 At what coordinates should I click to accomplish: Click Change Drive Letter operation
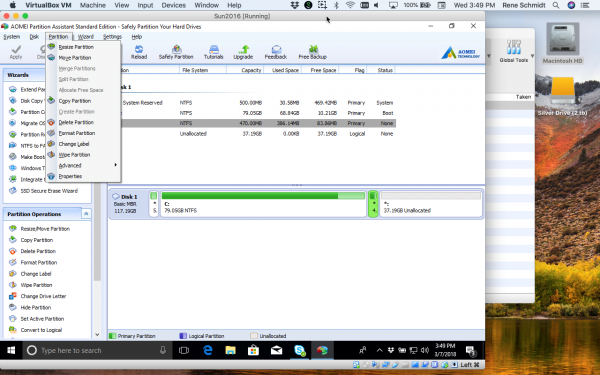(43, 296)
